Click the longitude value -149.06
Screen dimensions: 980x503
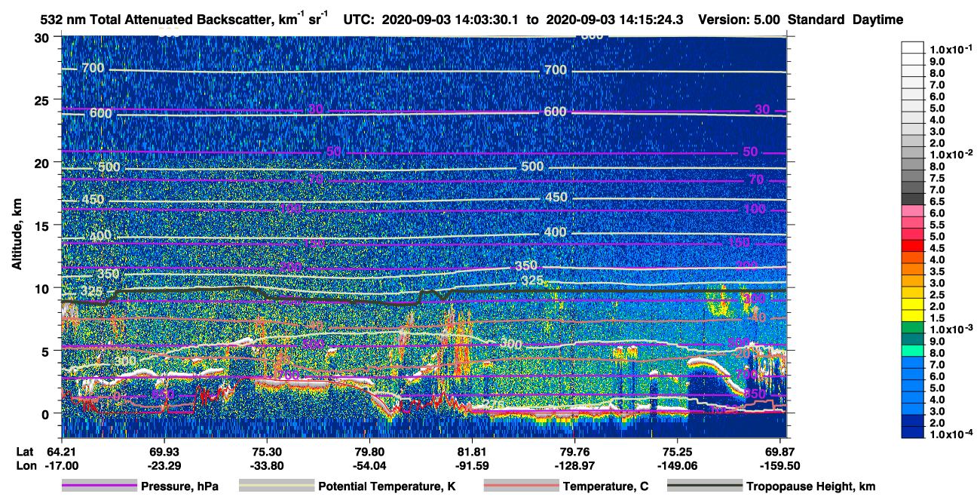point(677,465)
